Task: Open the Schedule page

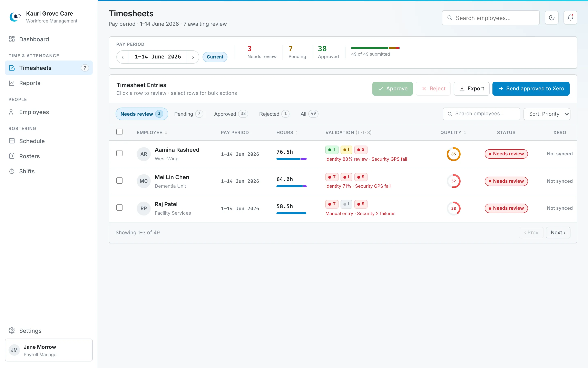Action: tap(49, 141)
